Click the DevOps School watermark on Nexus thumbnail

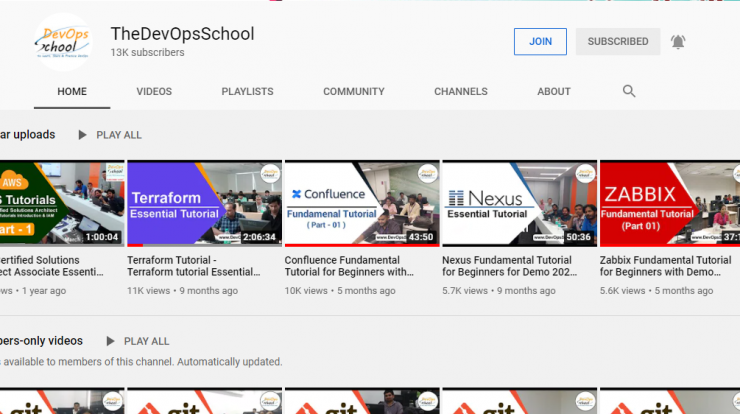[586, 174]
